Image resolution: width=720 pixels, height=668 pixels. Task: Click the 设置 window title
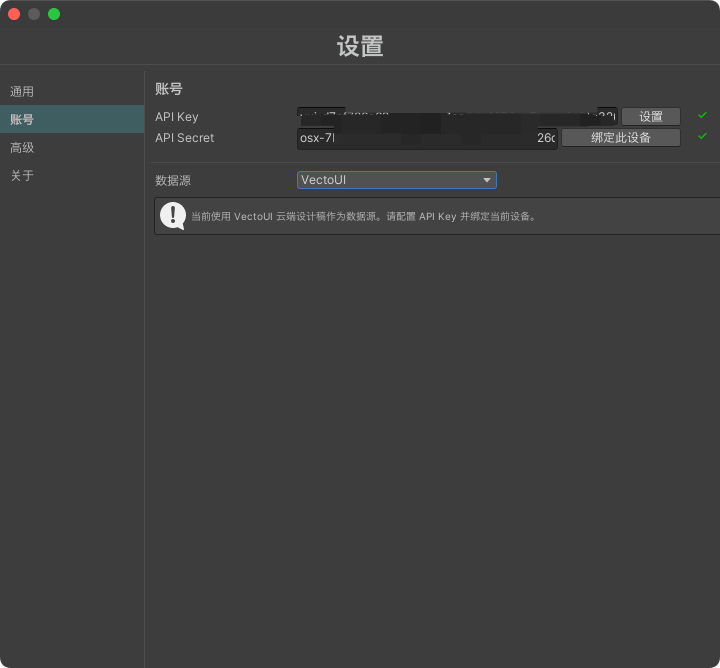[x=360, y=46]
